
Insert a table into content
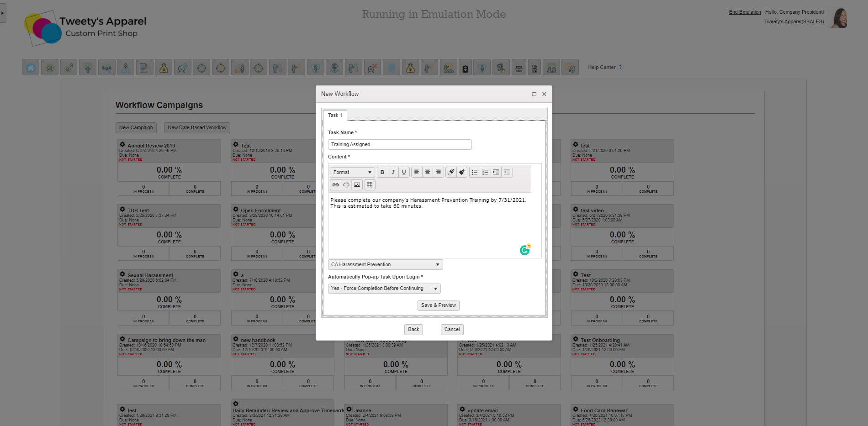[x=370, y=185]
